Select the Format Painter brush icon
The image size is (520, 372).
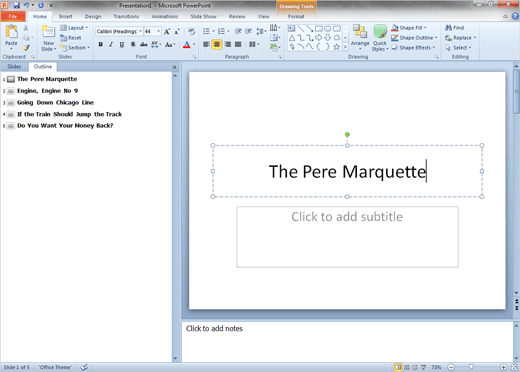26,48
